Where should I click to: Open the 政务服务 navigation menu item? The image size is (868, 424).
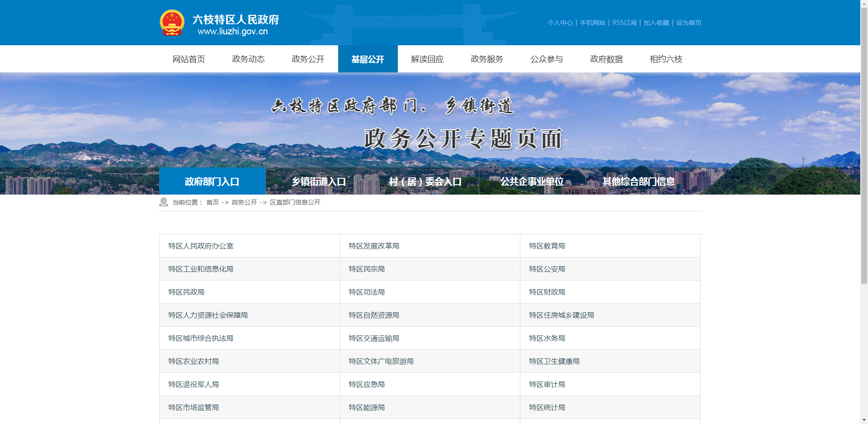click(x=487, y=59)
